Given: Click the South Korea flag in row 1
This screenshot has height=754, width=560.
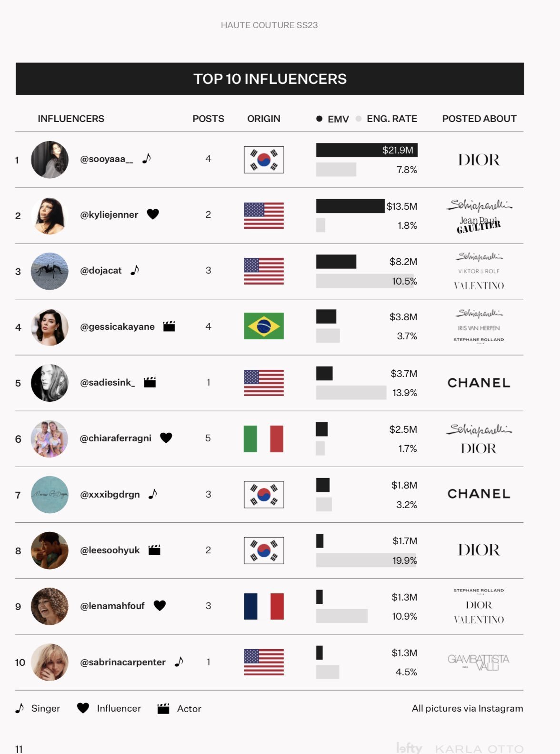Looking at the screenshot, I should (x=264, y=160).
